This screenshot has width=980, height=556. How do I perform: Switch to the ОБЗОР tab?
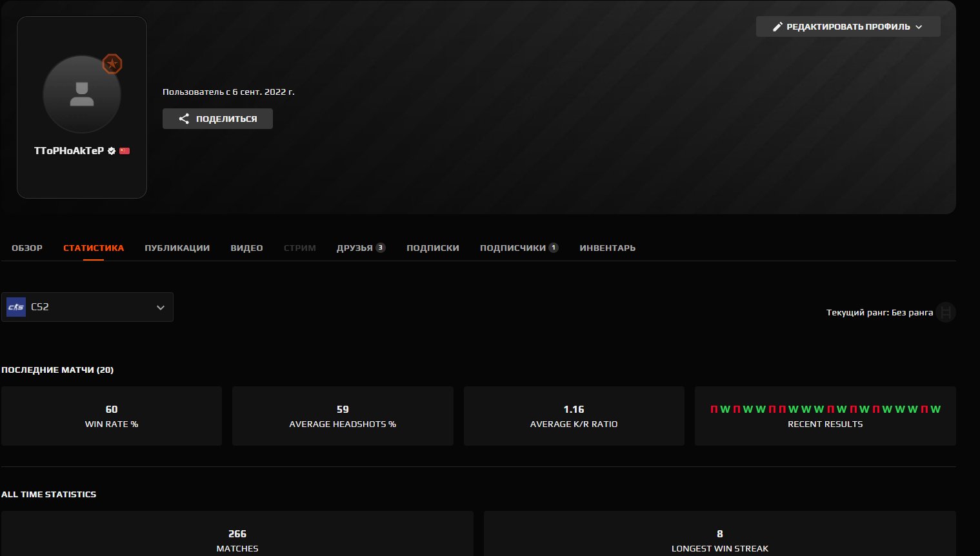(x=27, y=248)
